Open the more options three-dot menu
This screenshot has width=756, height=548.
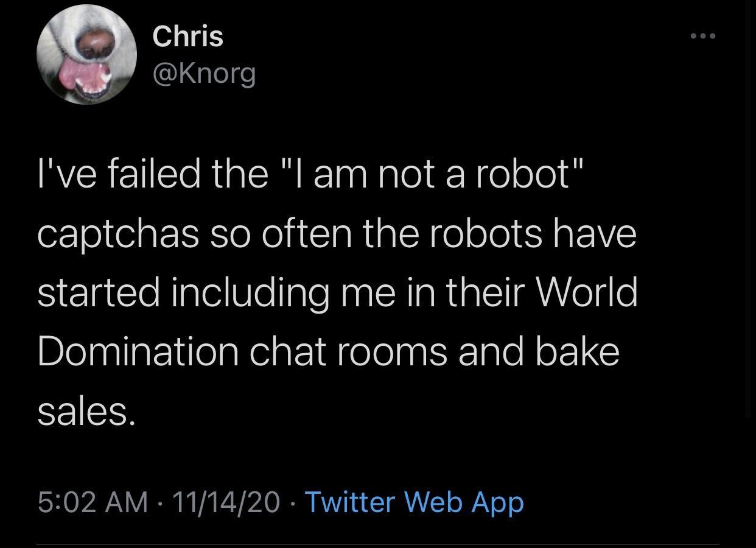703,36
